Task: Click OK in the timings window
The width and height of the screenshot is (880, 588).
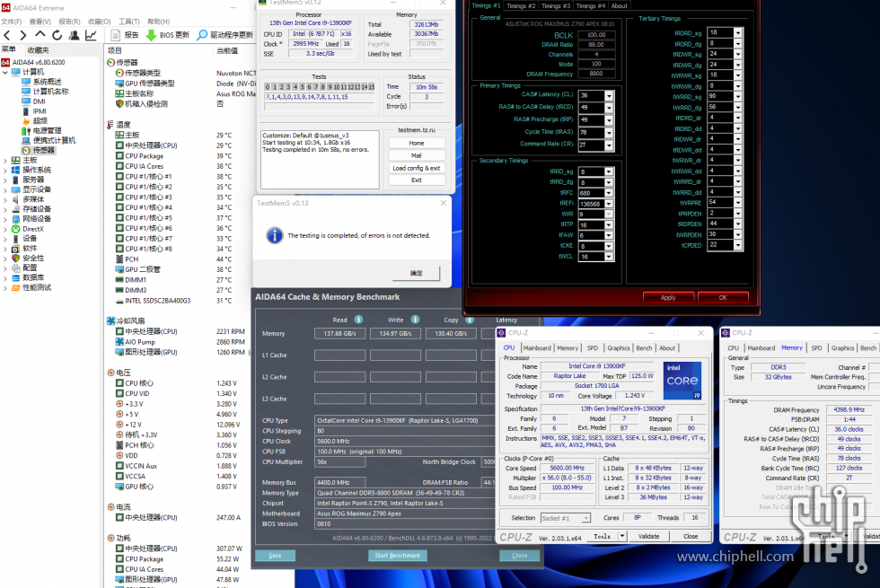Action: pos(723,298)
